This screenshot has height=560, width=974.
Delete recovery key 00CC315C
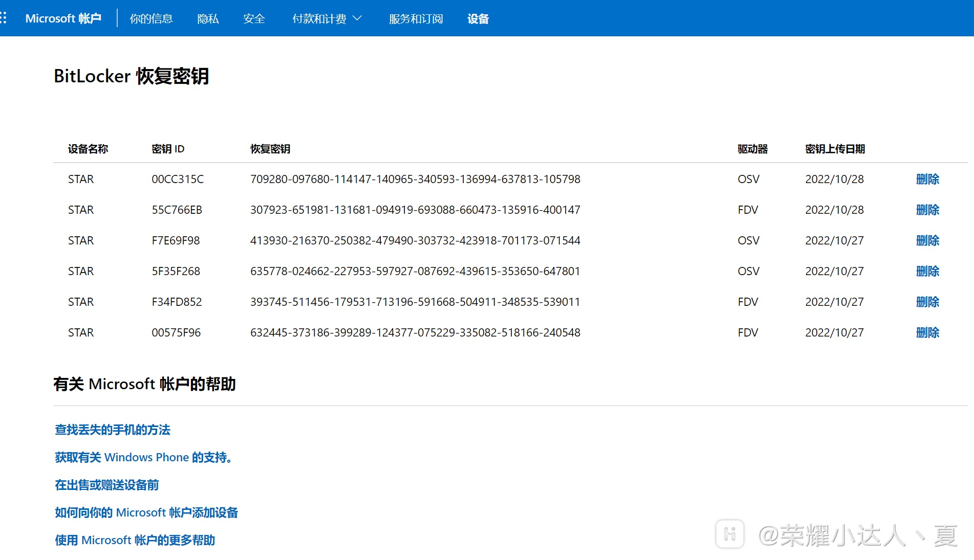coord(928,180)
